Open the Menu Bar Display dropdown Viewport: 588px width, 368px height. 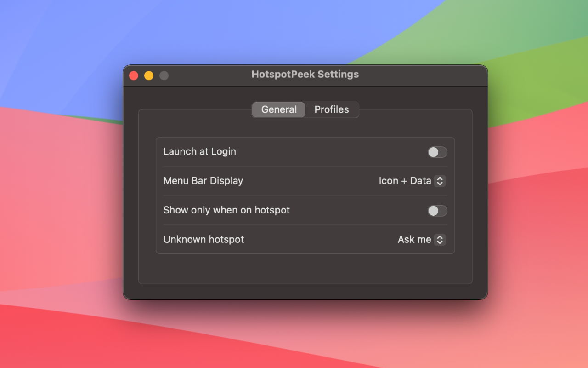(412, 181)
